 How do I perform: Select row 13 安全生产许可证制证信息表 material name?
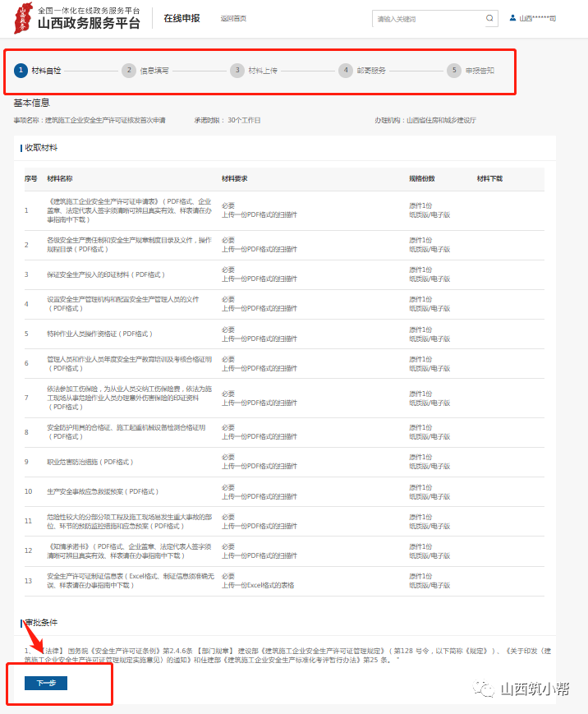pos(131,581)
